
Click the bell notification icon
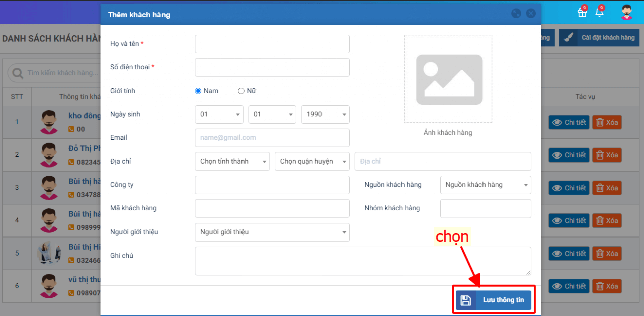coord(599,12)
